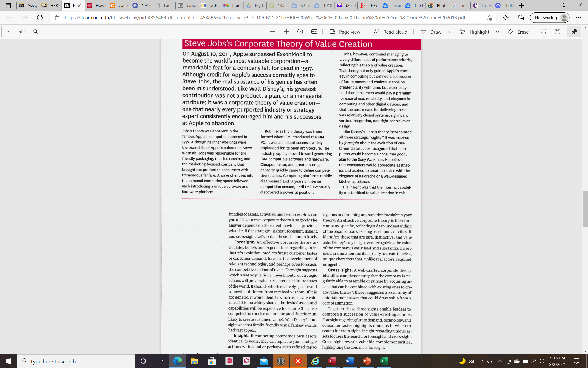The width and height of the screenshot is (588, 368).
Task: Click the page number input field
Action: click(8, 32)
